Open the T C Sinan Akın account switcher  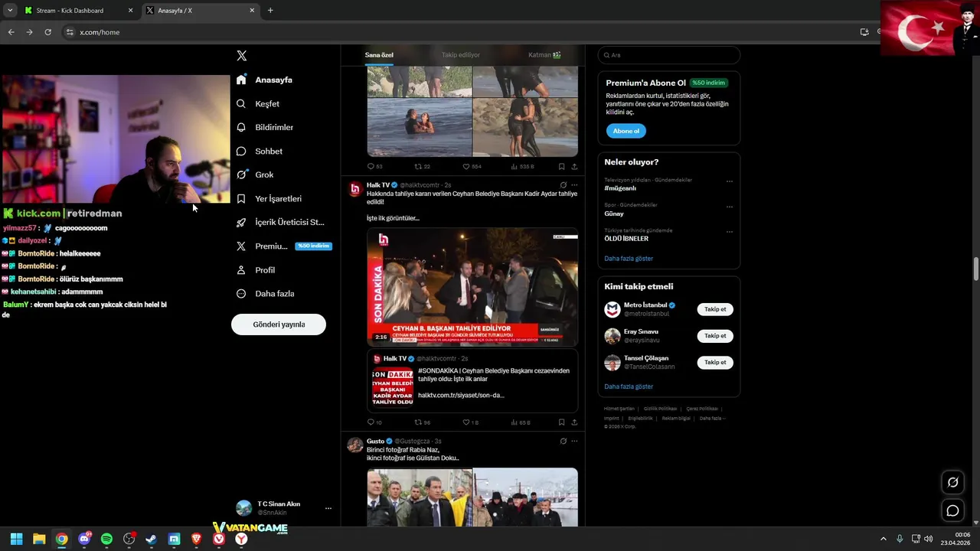coord(283,508)
